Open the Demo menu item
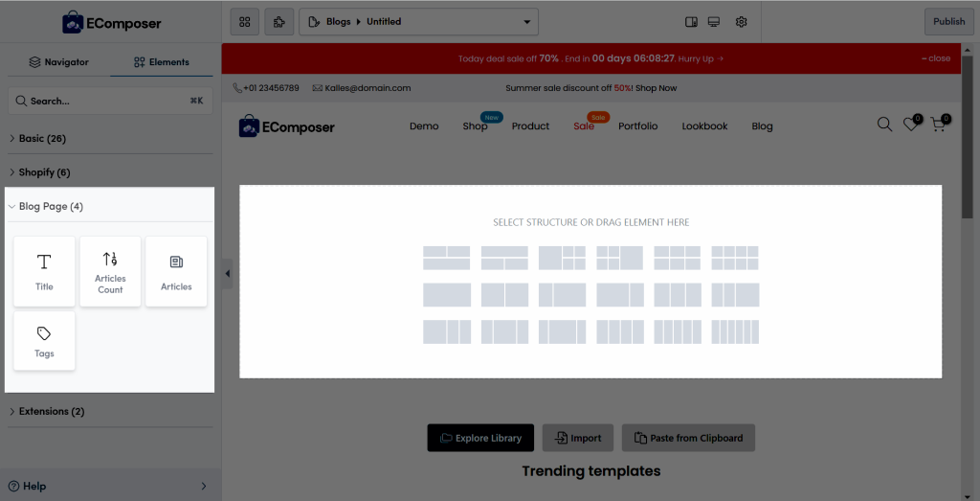 point(424,125)
